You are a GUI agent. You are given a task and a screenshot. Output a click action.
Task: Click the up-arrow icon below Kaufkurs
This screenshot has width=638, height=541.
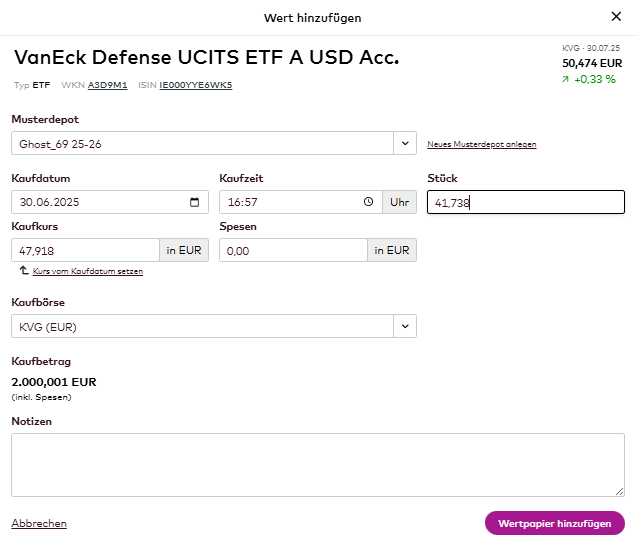(x=23, y=271)
